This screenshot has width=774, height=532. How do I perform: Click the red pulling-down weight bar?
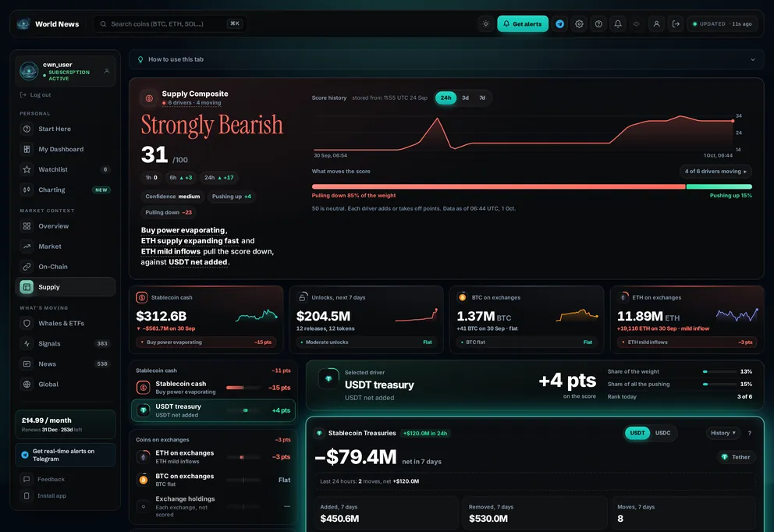pos(499,186)
